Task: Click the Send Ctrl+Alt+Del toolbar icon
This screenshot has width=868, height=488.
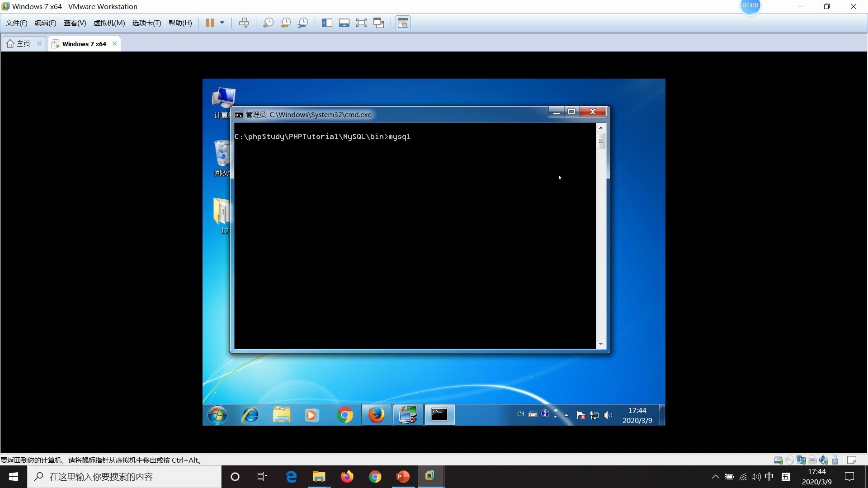Action: click(244, 23)
